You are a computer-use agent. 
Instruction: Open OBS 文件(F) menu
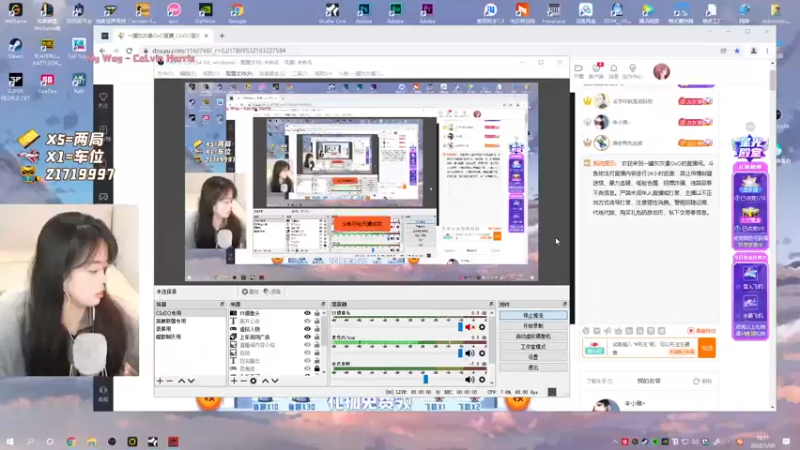pos(165,73)
